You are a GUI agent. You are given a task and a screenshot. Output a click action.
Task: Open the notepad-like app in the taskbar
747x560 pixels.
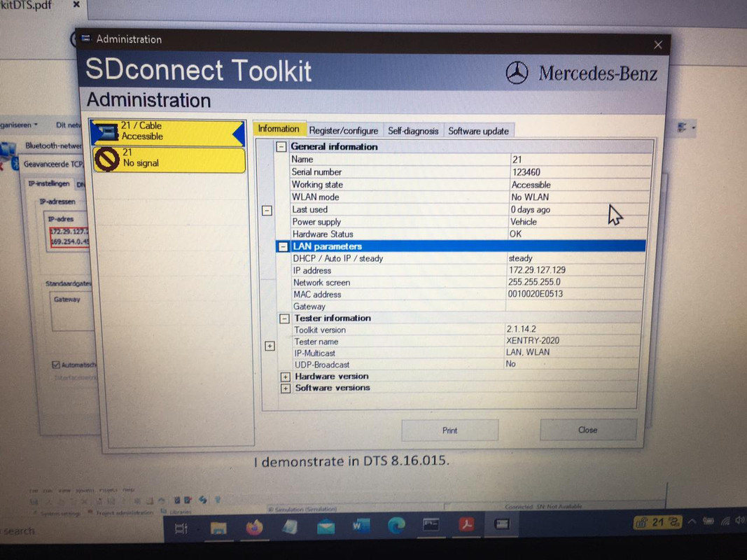[x=290, y=527]
